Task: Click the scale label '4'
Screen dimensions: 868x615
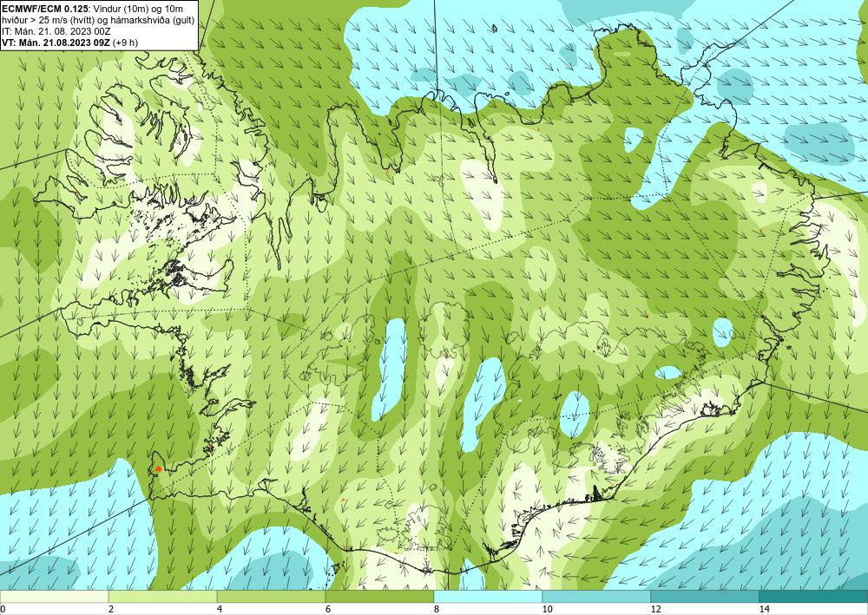Action: pos(220,609)
